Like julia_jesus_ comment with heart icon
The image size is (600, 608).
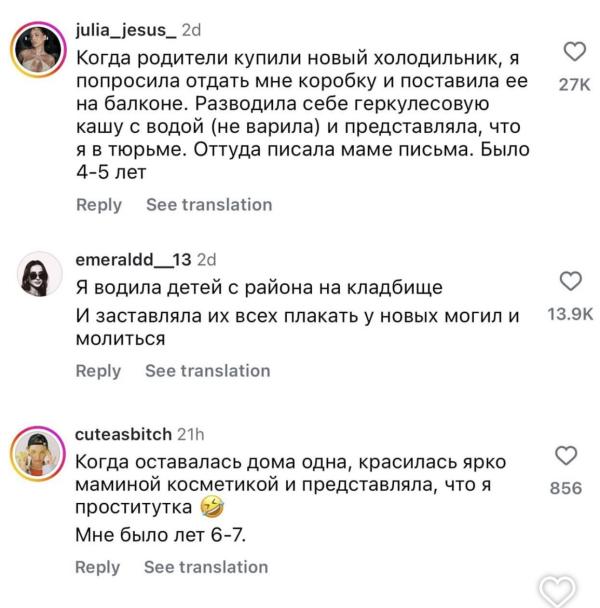click(574, 51)
